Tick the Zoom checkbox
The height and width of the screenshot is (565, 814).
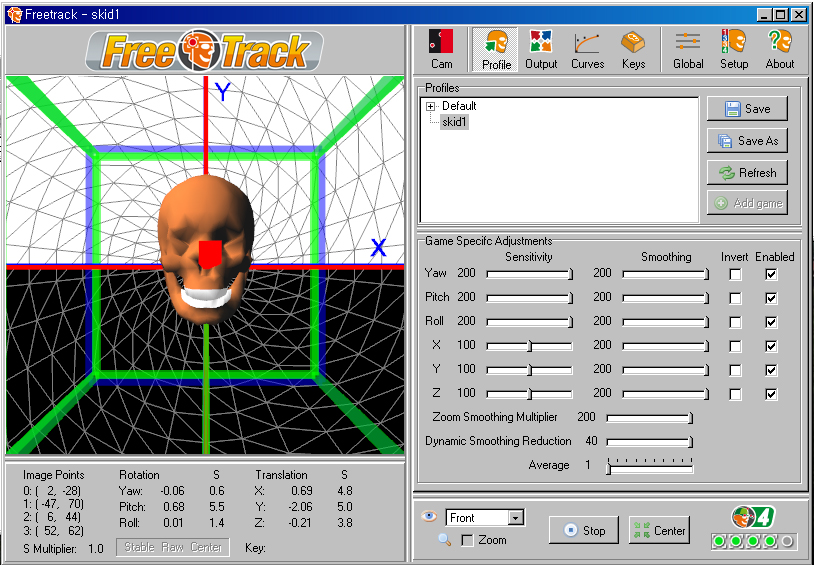click(x=467, y=541)
